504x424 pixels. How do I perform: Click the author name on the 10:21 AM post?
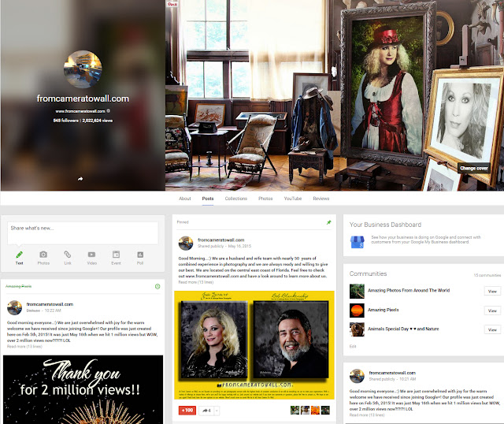[x=392, y=373]
